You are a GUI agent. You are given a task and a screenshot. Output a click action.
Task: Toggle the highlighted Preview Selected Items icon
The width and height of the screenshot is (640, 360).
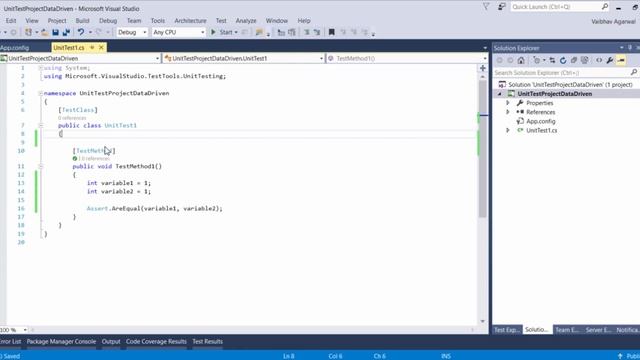(621, 60)
